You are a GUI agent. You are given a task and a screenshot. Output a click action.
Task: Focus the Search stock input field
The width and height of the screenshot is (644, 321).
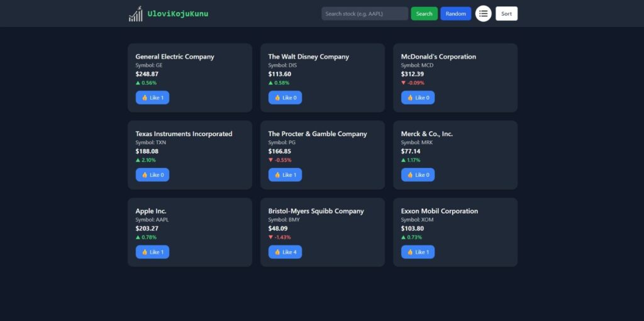(x=364, y=14)
